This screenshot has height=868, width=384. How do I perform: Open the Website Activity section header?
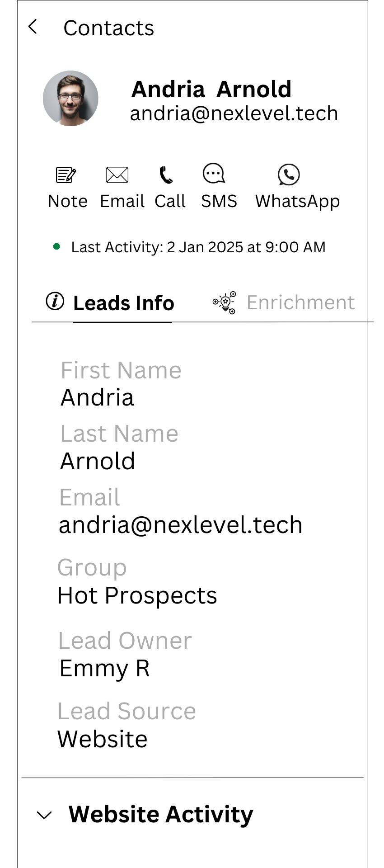coord(161,815)
